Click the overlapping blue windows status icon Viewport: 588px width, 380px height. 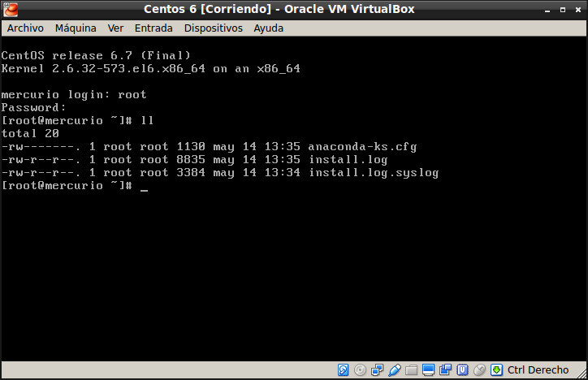446,370
